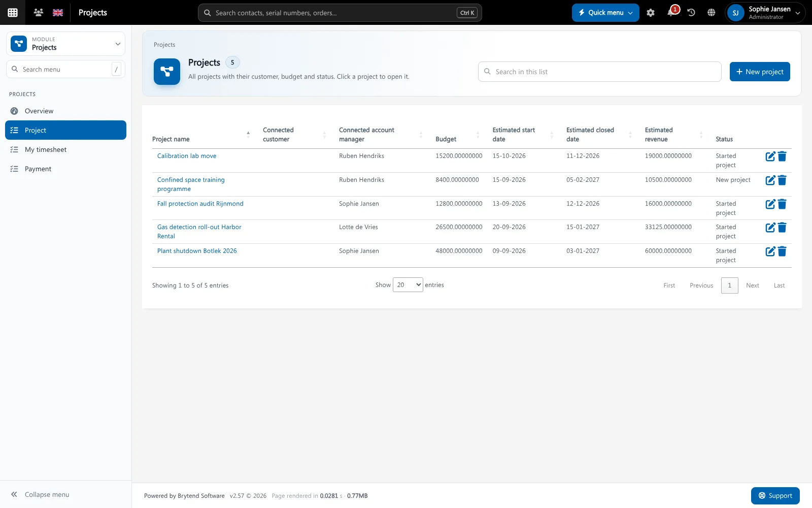The height and width of the screenshot is (508, 812).
Task: Delete the Confined space training programme row
Action: point(782,180)
